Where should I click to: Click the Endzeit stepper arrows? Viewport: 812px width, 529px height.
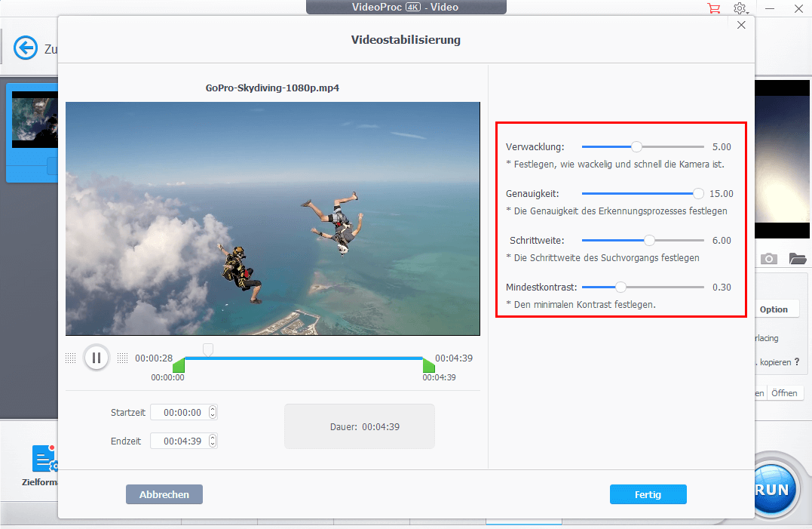pyautogui.click(x=213, y=441)
